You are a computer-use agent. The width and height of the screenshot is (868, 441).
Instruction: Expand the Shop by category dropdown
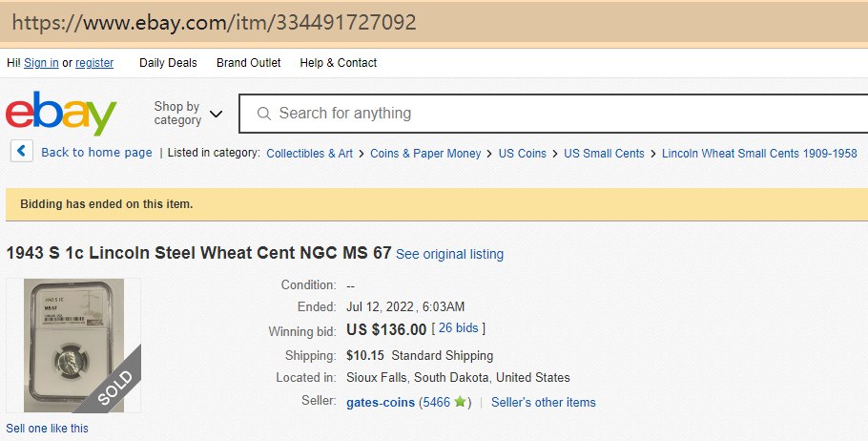(188, 114)
